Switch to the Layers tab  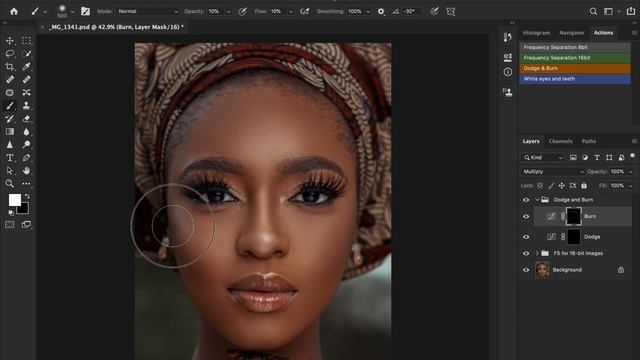point(531,141)
